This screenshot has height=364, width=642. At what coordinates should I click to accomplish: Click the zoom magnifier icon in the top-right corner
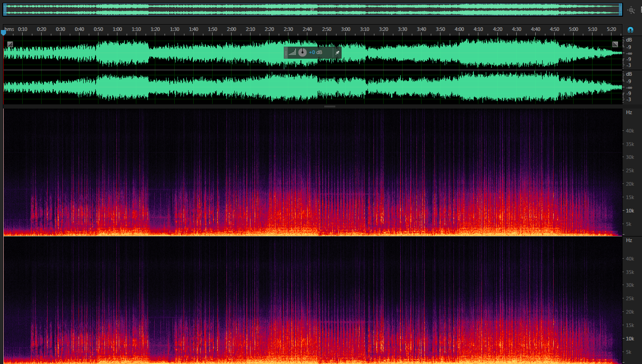631,10
